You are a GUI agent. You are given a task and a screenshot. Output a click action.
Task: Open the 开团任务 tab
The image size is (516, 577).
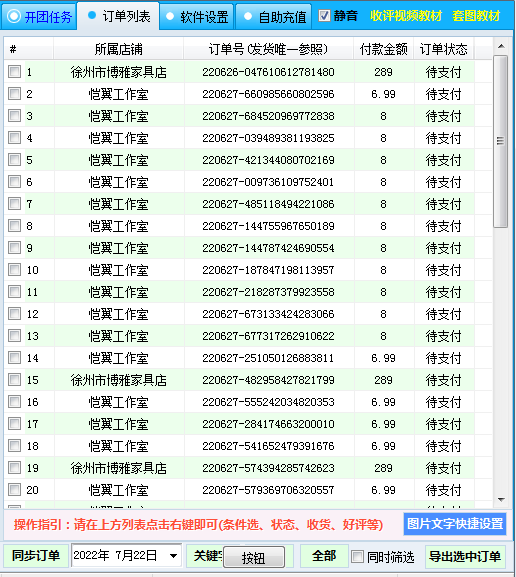tap(39, 17)
